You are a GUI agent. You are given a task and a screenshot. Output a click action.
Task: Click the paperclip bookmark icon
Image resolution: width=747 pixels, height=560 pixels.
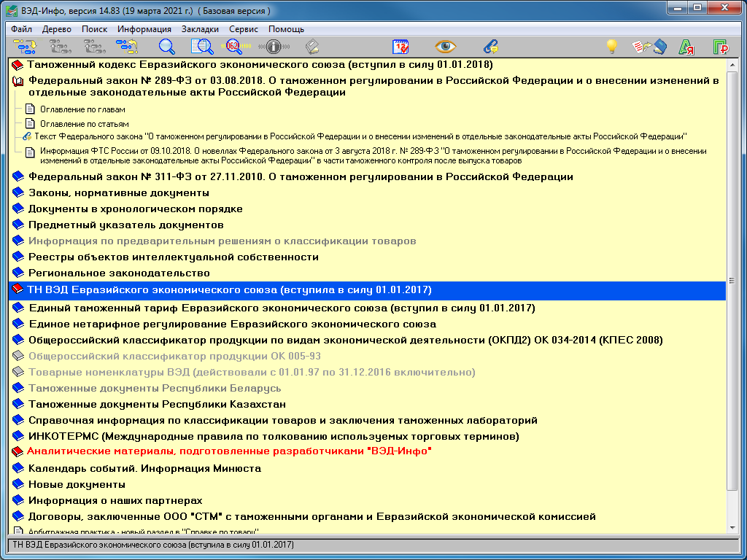tap(491, 47)
